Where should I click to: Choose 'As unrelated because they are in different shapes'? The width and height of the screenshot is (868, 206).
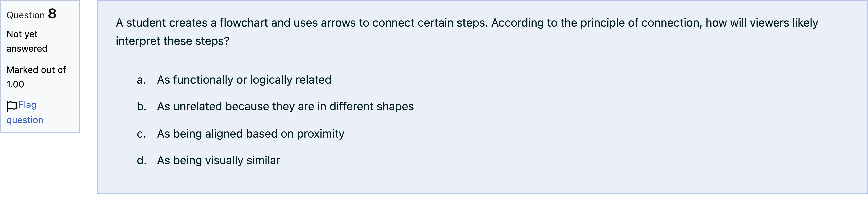point(285,106)
